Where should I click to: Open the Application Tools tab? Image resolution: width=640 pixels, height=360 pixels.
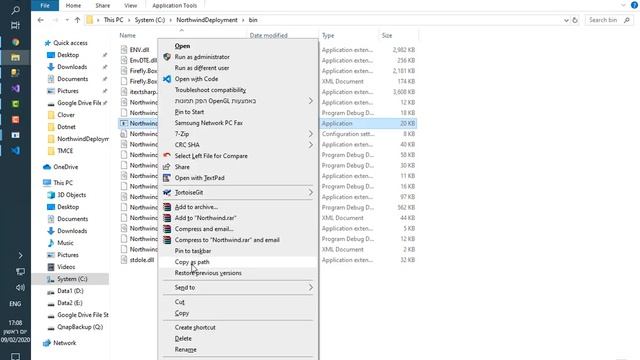pos(175,5)
